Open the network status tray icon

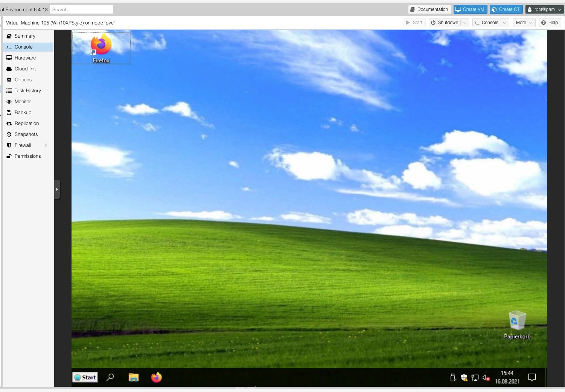475,377
